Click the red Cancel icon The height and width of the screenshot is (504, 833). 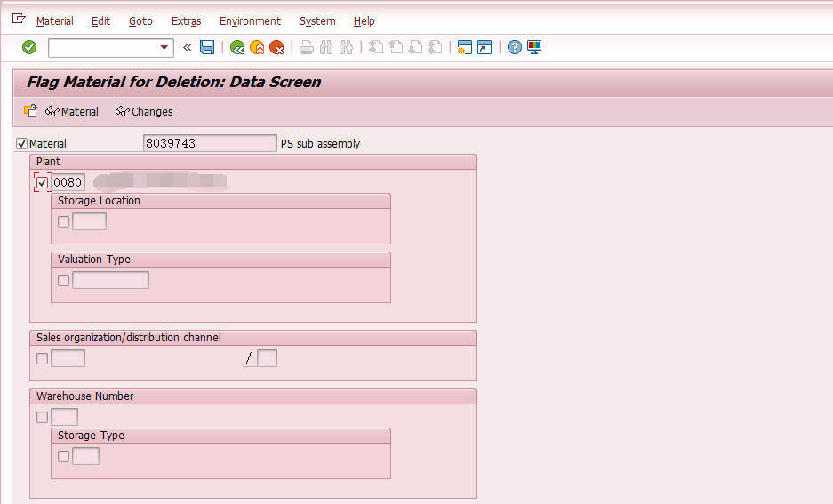[x=276, y=48]
